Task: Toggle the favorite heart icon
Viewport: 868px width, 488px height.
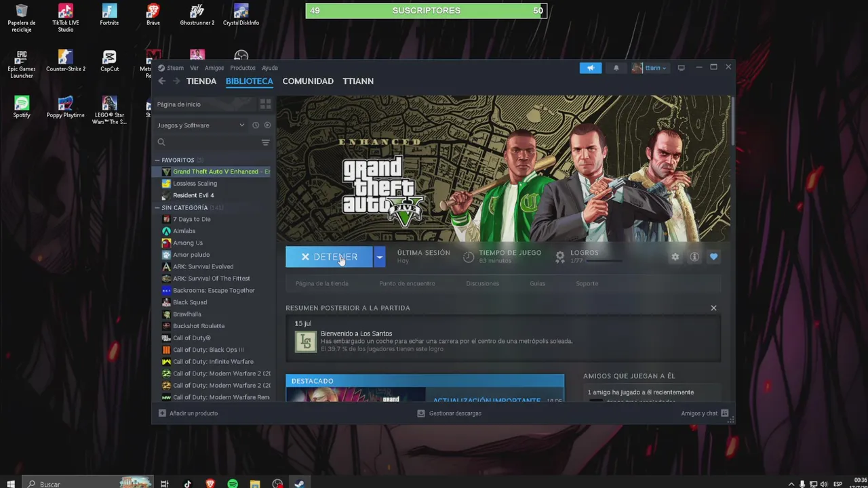Action: pos(713,257)
